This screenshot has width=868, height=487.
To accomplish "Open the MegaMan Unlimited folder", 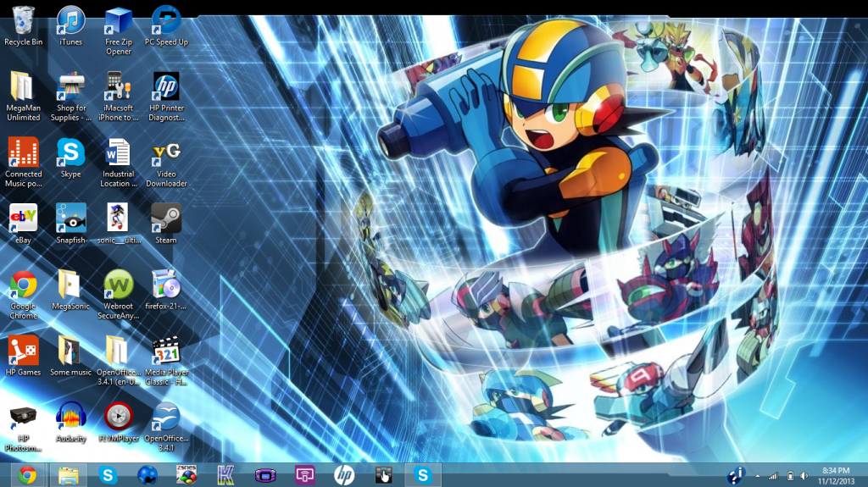I will click(x=23, y=97).
